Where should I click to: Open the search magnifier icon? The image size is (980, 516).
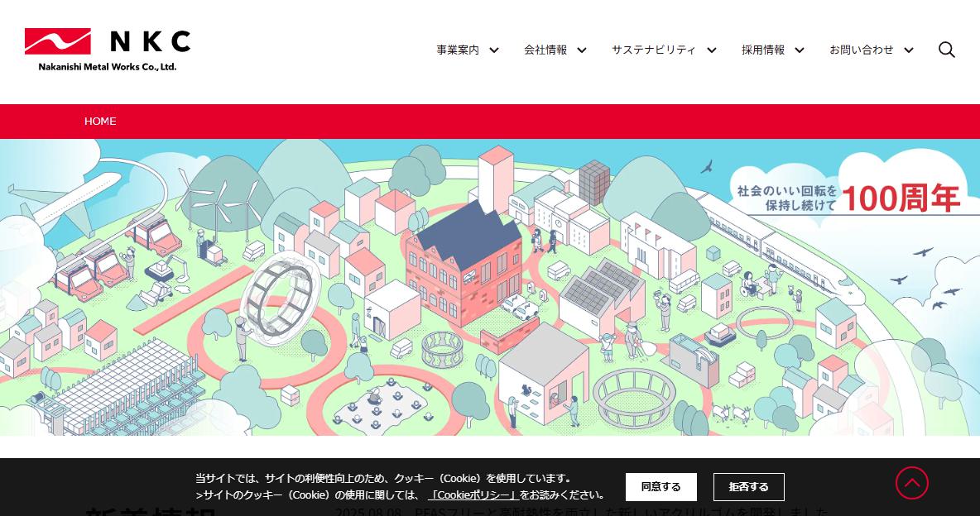tap(946, 50)
